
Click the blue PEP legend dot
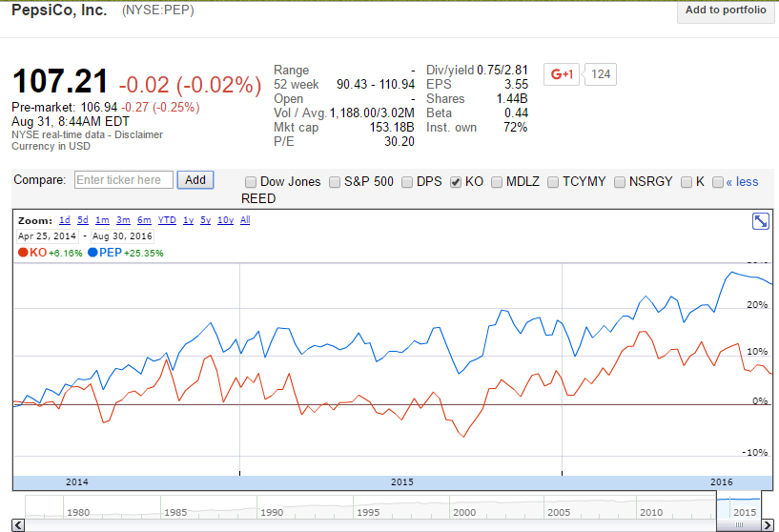pos(92,253)
